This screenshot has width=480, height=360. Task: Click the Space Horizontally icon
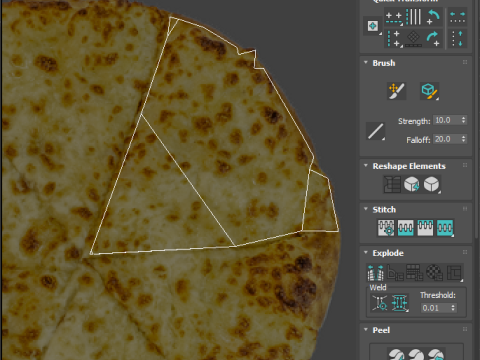457,17
